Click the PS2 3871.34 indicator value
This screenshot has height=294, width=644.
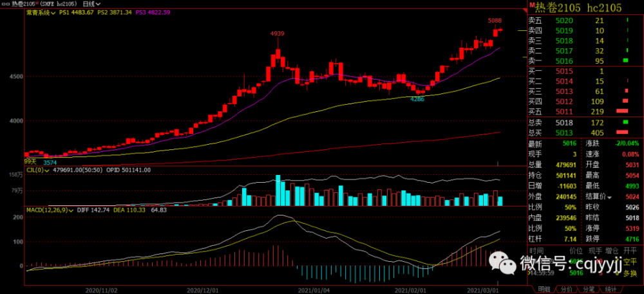point(114,13)
